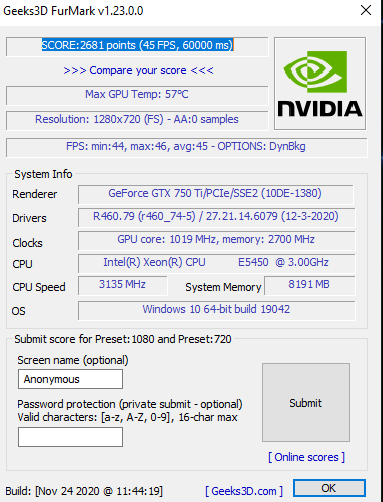Select the Intel Xeon E5450 CPU value
Image resolution: width=383 pixels, height=502 pixels.
216,262
